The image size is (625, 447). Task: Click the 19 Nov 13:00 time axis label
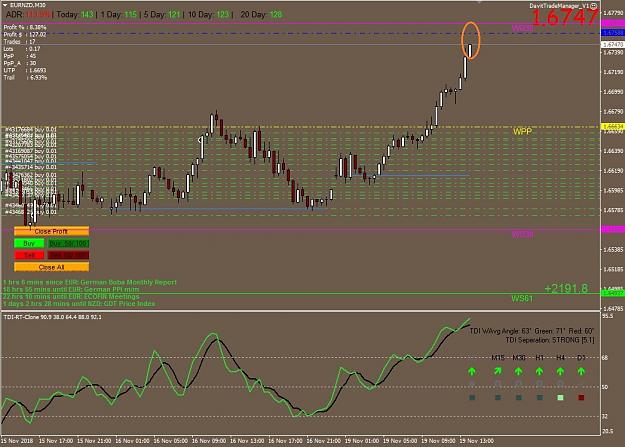[476, 441]
